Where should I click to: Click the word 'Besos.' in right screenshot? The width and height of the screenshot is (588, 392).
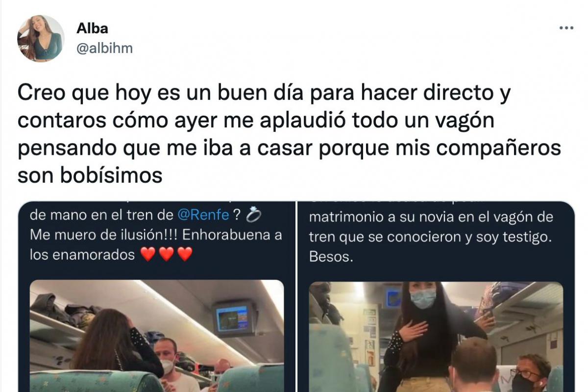click(x=331, y=257)
